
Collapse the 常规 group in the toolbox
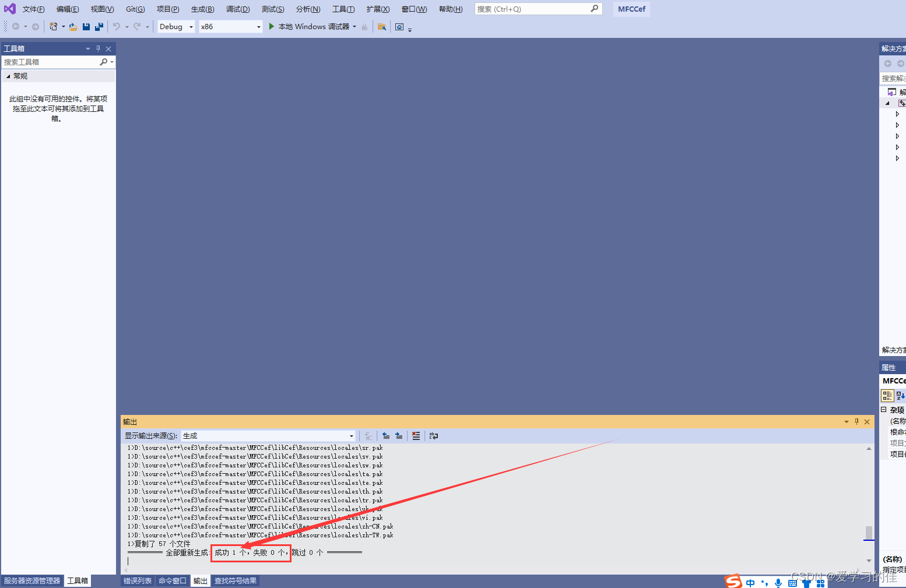8,76
